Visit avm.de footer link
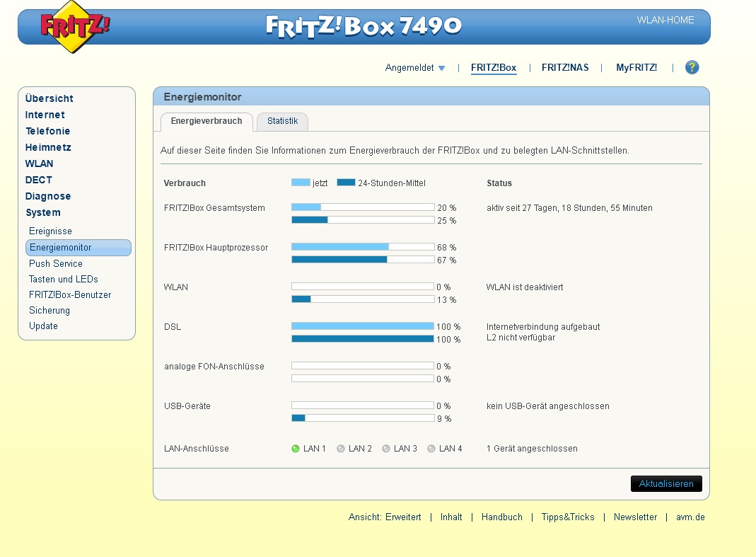 tap(690, 517)
